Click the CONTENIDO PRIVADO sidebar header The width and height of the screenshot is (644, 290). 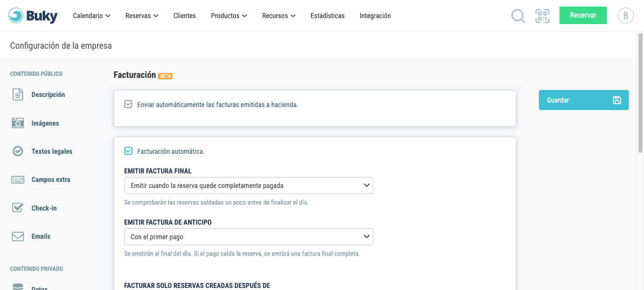(x=37, y=269)
